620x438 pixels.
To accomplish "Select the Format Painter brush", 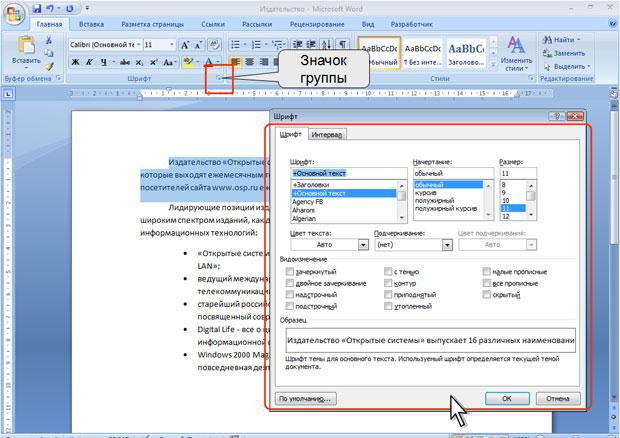I will click(49, 66).
